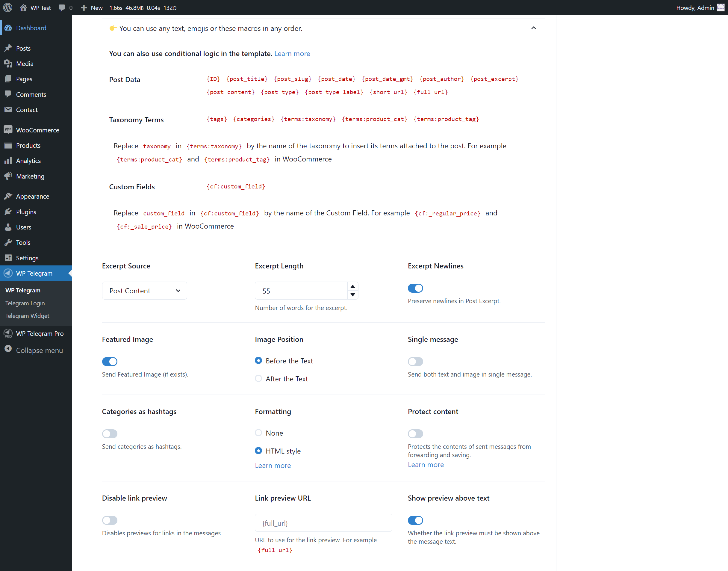Collapse the macros help section chevron
728x571 pixels.
coord(533,28)
